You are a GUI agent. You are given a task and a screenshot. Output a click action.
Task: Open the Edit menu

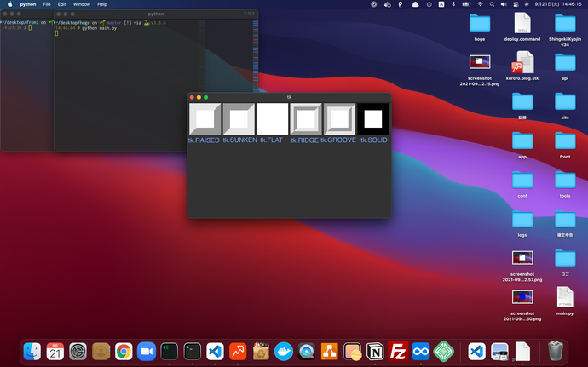[x=62, y=4]
